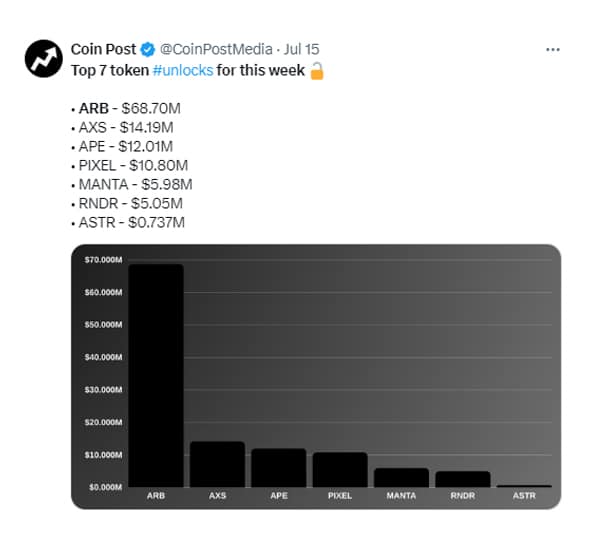Click the $0.000M axis label
The image size is (595, 551).
(x=105, y=487)
